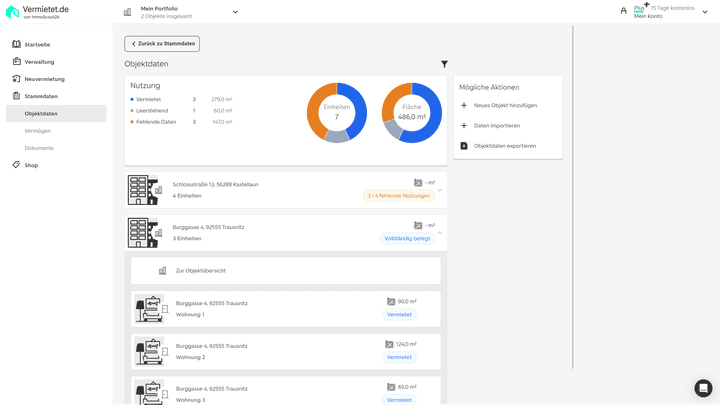Viewport: 720px width, 405px height.
Task: Open the filter funnel icon
Action: (x=444, y=64)
